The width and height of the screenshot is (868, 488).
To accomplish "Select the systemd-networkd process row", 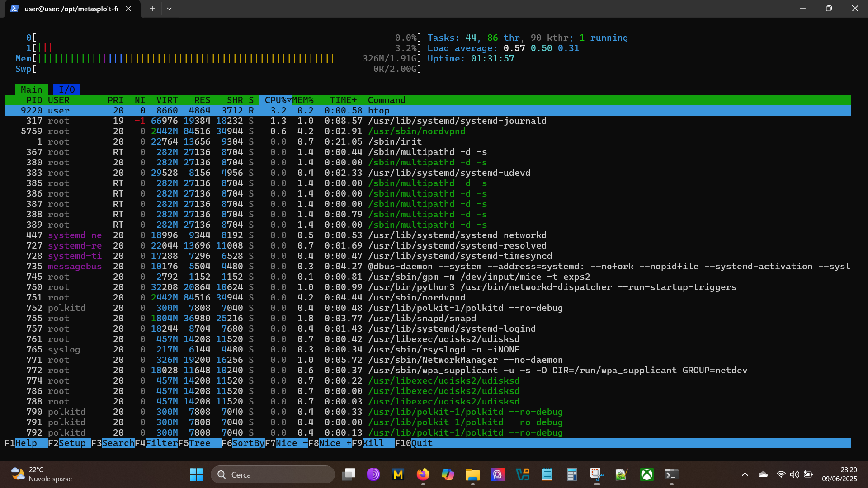I will 428,235.
